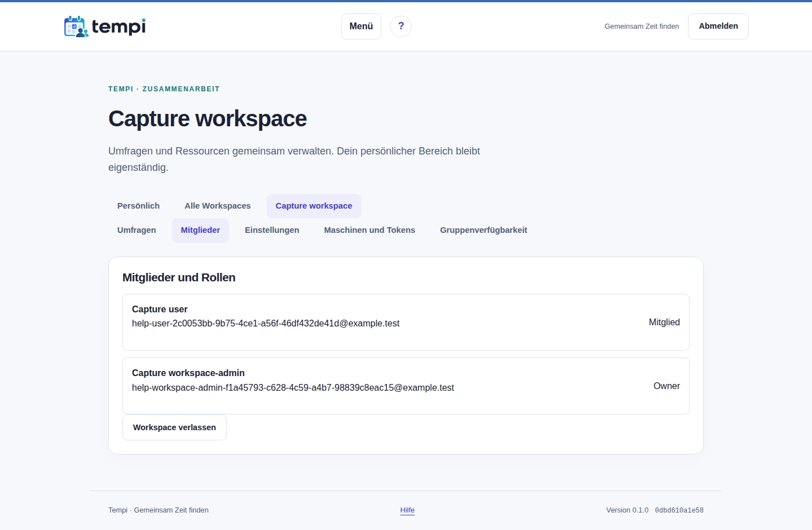Viewport: 812px width, 530px height.
Task: Click the Capture workspace-admin member name
Action: pyautogui.click(x=188, y=373)
